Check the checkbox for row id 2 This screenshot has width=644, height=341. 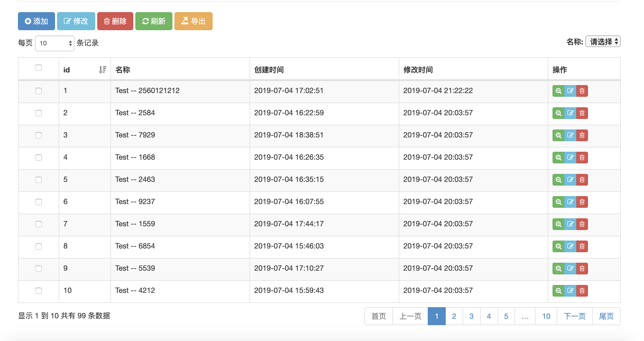(x=39, y=113)
